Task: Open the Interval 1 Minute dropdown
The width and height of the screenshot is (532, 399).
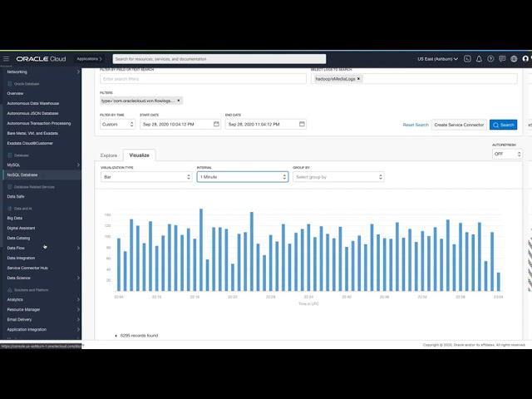Action: pyautogui.click(x=243, y=177)
